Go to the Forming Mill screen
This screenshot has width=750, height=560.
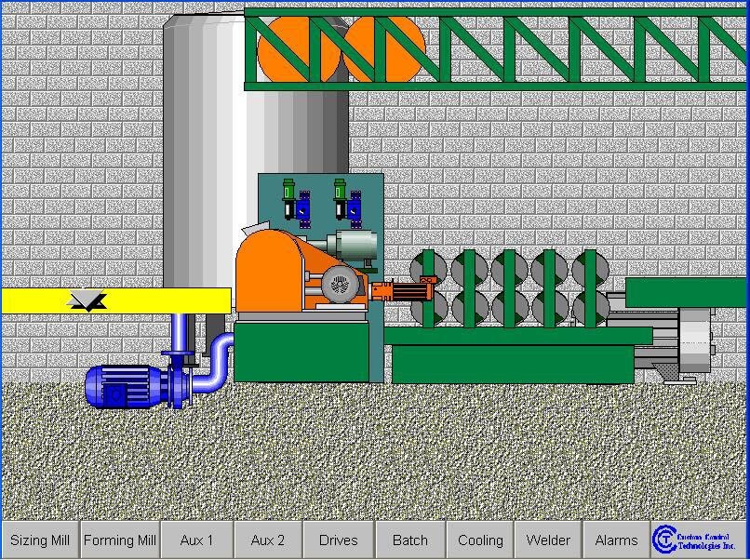point(120,540)
